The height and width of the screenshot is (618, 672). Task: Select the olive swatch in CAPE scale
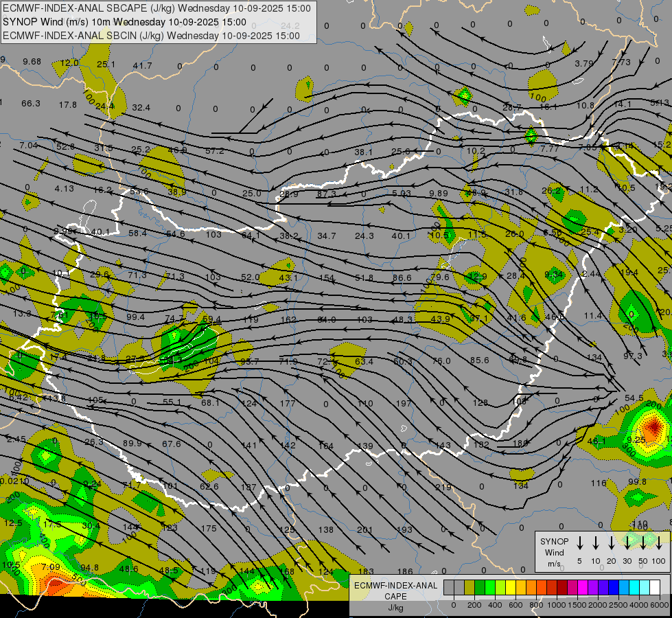coord(470,588)
